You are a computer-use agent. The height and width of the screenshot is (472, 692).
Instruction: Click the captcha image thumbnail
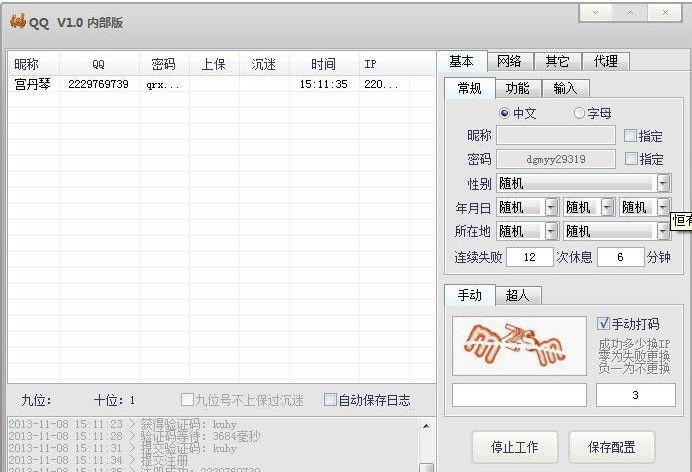tap(519, 346)
